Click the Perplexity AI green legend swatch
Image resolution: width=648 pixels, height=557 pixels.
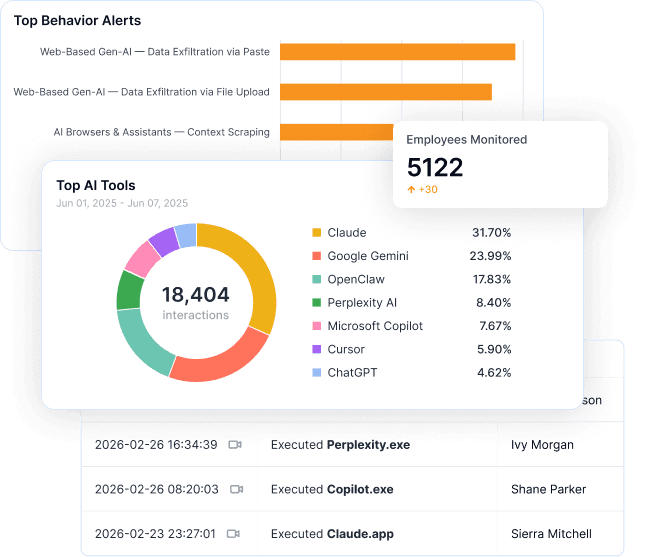317,303
